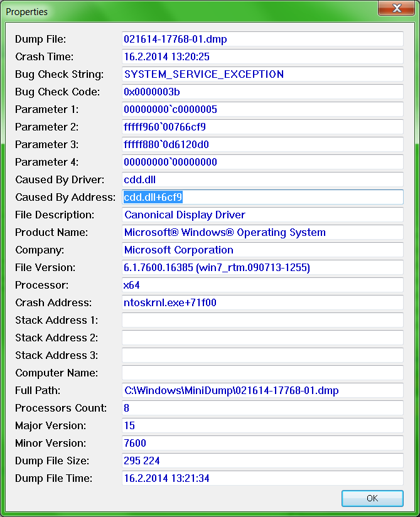
Task: Select the Dump File Size field
Action: 262,461
